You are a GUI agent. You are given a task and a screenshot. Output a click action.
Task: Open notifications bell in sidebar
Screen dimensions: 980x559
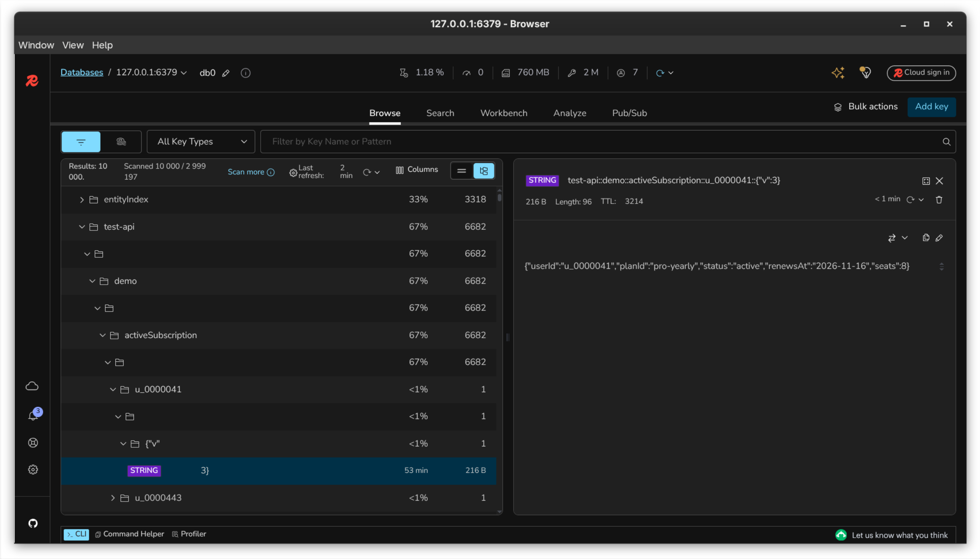click(33, 415)
